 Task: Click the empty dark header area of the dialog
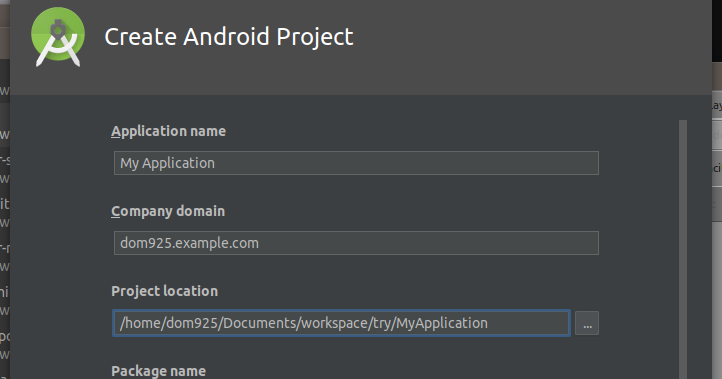coord(530,46)
